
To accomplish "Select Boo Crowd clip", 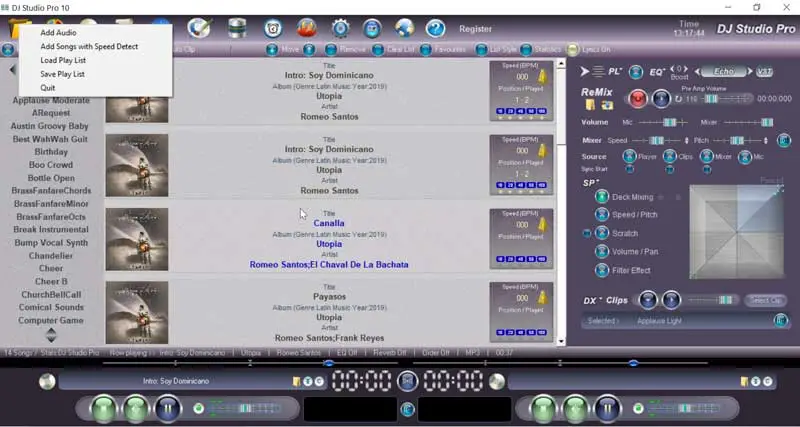I will point(51,165).
